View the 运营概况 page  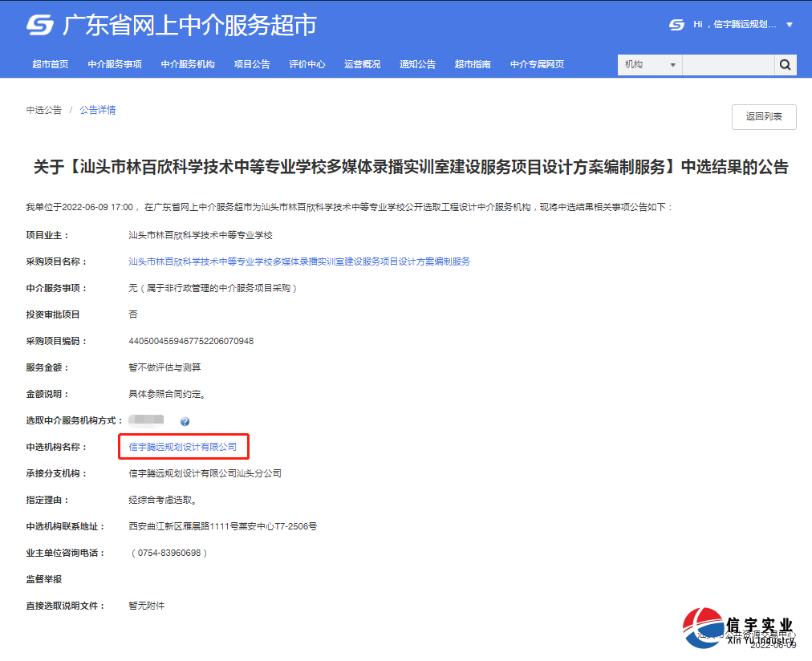362,64
